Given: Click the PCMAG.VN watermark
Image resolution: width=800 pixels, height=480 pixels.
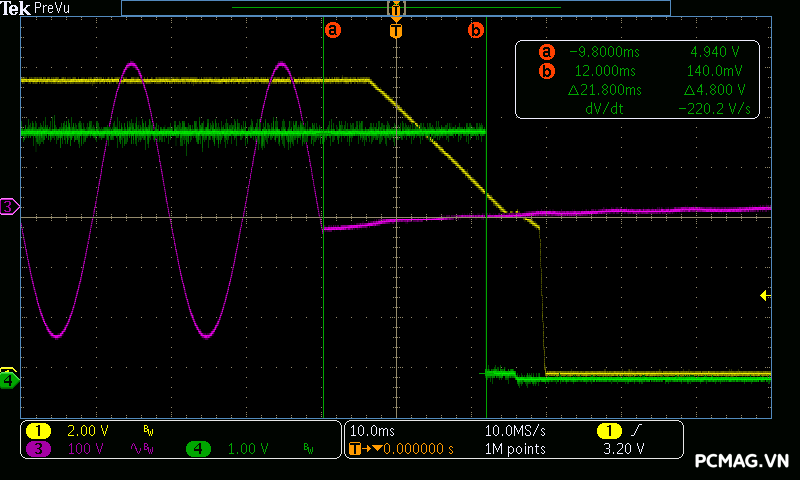Looking at the screenshot, I should tap(741, 461).
